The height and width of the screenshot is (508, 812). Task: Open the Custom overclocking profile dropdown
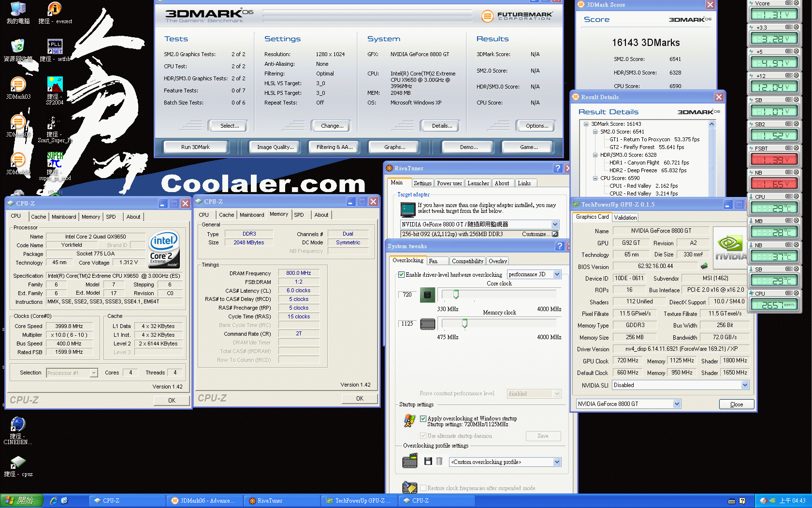tap(557, 462)
